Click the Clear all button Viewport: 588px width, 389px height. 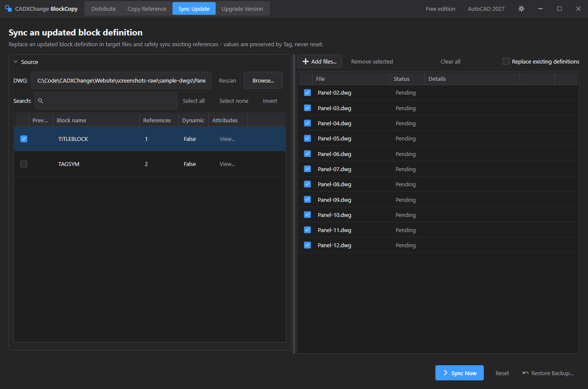tap(451, 61)
